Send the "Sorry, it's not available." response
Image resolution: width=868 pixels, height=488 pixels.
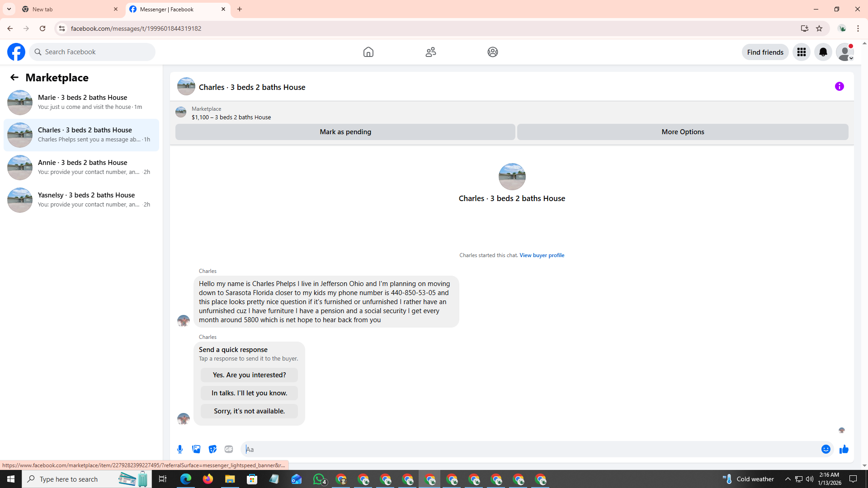(249, 411)
